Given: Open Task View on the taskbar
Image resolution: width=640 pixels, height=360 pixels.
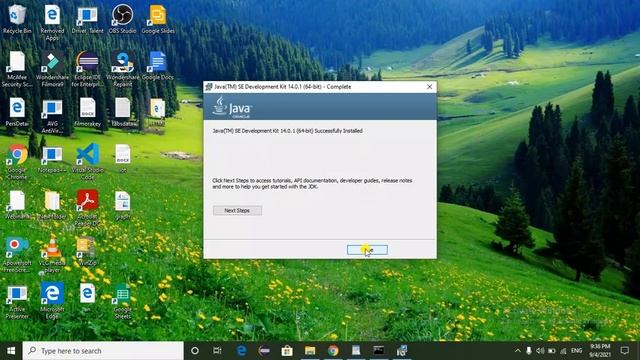Looking at the screenshot, I should click(217, 351).
